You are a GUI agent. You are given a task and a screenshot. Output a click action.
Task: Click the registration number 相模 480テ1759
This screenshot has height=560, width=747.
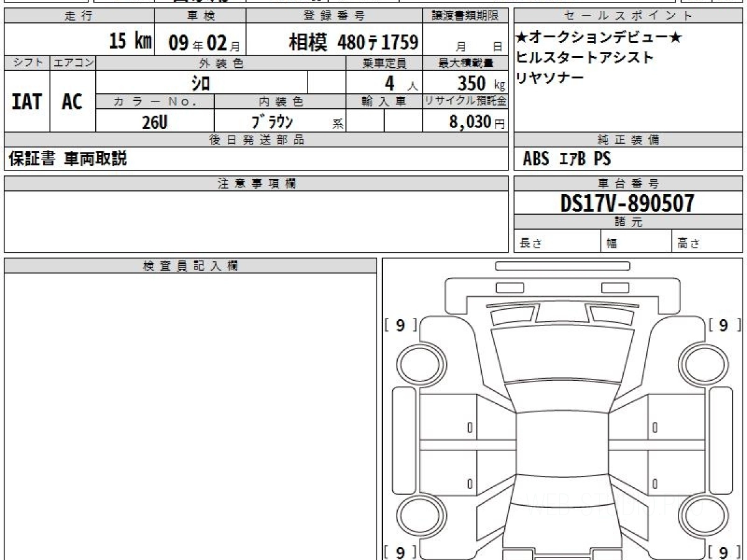point(353,42)
